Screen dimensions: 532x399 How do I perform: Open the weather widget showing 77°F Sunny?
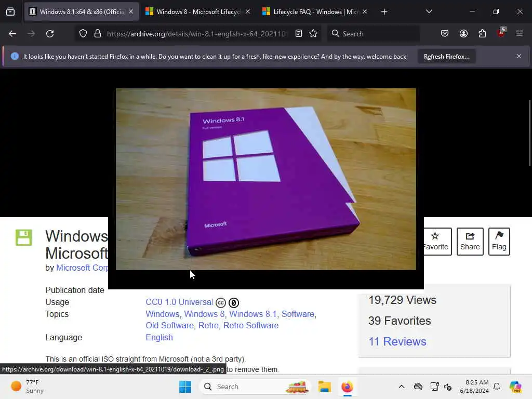(x=27, y=387)
